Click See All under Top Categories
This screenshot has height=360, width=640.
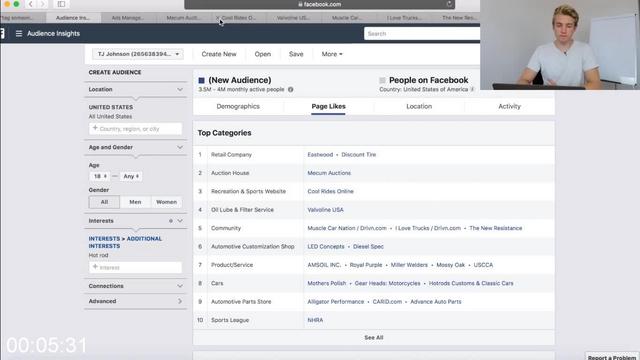pyautogui.click(x=374, y=338)
